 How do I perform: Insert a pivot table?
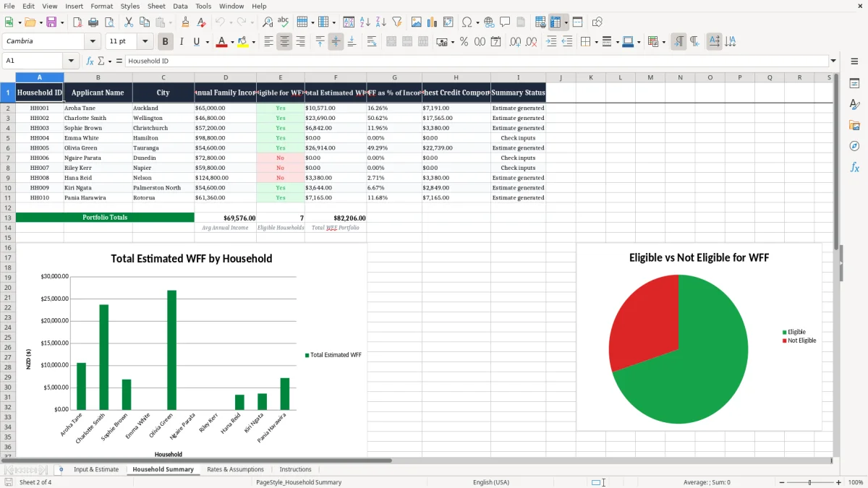point(448,22)
